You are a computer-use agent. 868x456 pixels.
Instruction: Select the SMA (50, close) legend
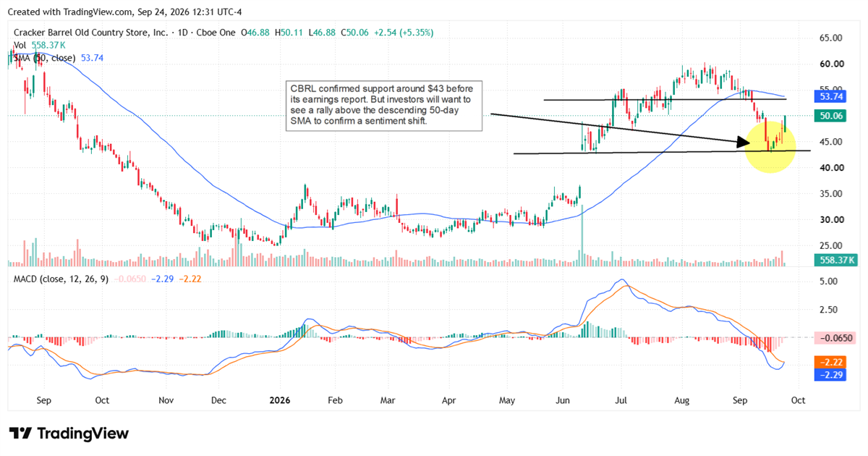[46, 58]
